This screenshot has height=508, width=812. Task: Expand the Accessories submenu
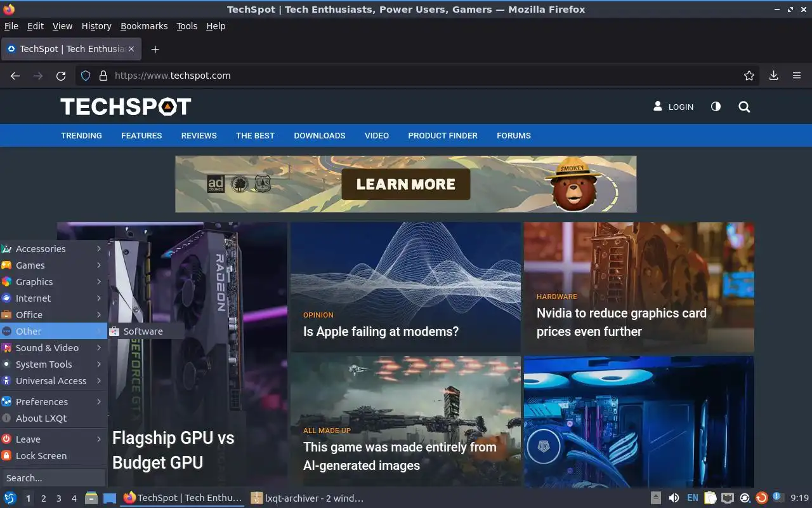click(53, 249)
